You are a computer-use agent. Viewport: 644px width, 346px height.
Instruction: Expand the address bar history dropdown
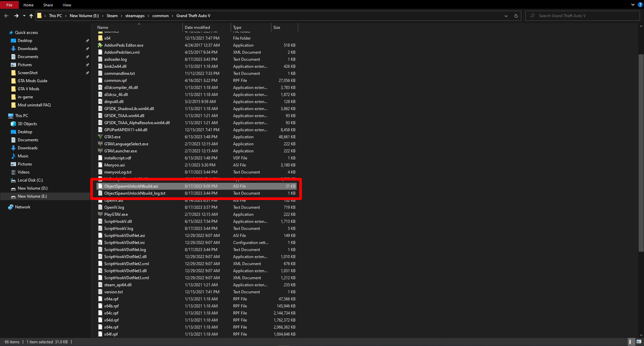[506, 15]
